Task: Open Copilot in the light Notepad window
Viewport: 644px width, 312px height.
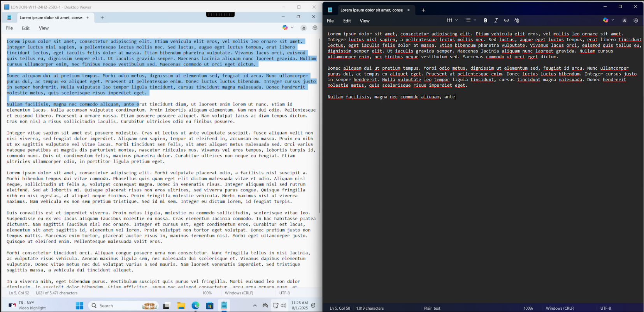Action: tap(285, 28)
